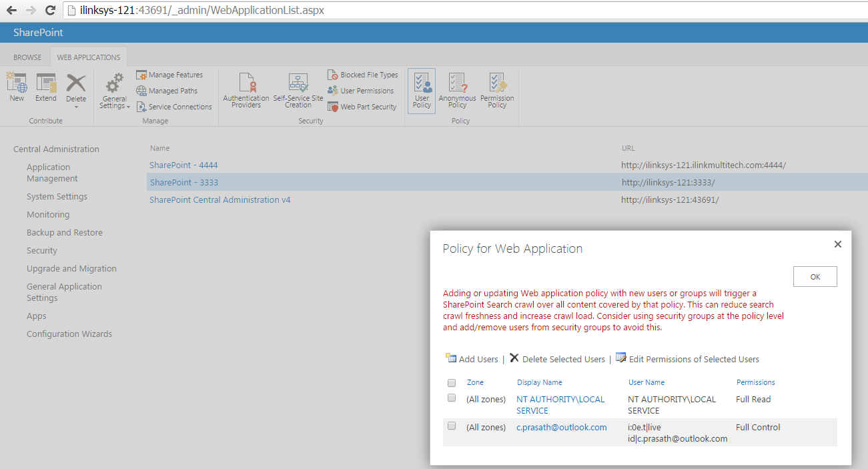This screenshot has height=469, width=868.
Task: Open User Permissions in Security group
Action: pyautogui.click(x=361, y=91)
